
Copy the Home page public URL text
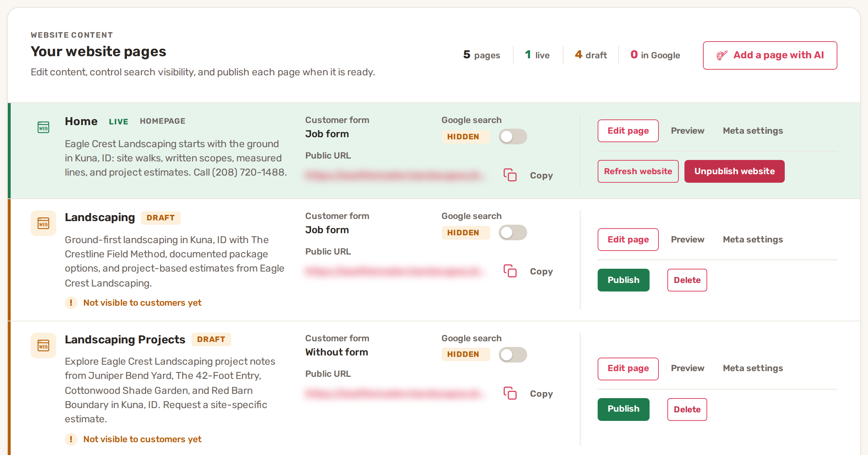click(x=541, y=176)
